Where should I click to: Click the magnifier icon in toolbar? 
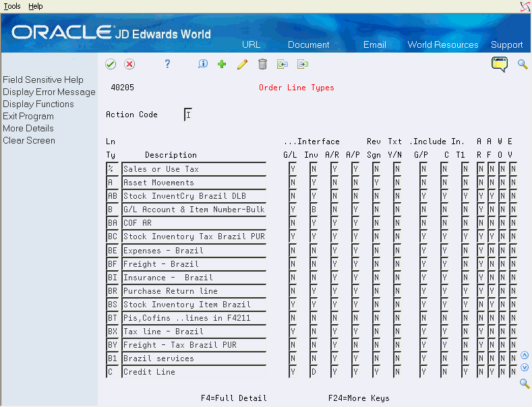[523, 64]
